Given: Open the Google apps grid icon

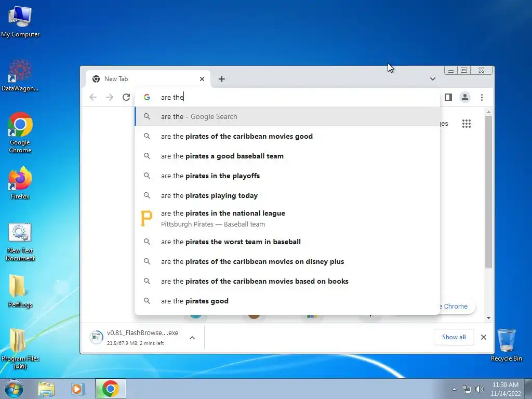Looking at the screenshot, I should tap(467, 124).
